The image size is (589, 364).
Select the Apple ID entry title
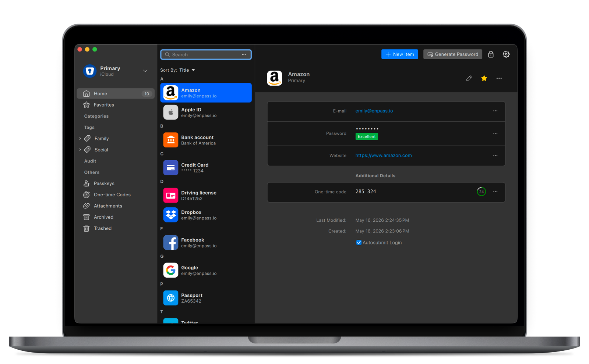191,110
